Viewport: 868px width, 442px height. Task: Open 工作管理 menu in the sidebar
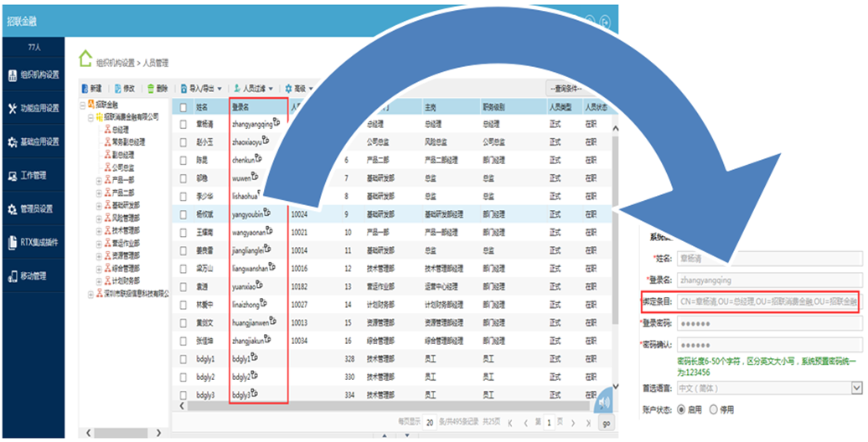[x=34, y=176]
